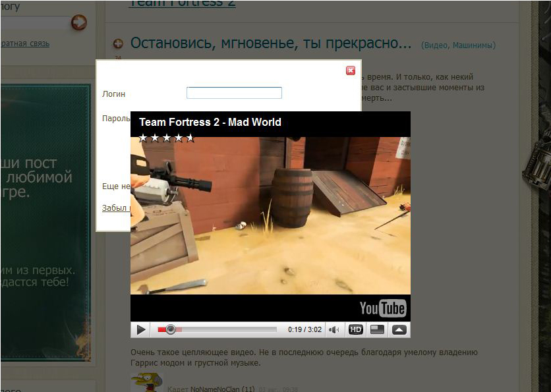Viewport: 551px width, 392px height.
Task: Open the YouTube logo in the player
Action: click(x=383, y=308)
